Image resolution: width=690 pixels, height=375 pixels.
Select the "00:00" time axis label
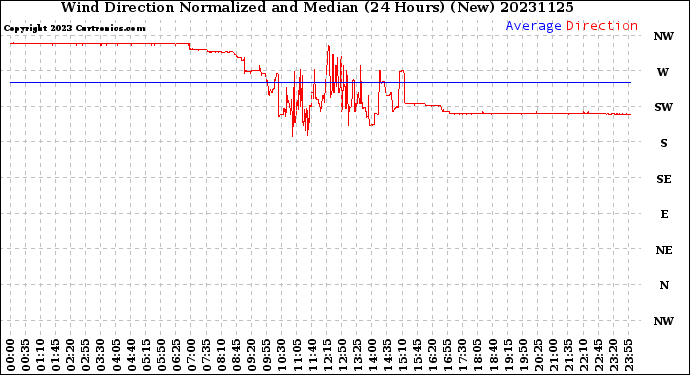[11, 355]
